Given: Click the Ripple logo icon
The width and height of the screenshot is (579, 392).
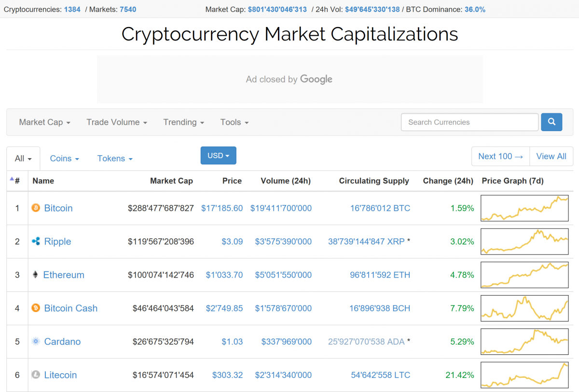Looking at the screenshot, I should [x=36, y=241].
